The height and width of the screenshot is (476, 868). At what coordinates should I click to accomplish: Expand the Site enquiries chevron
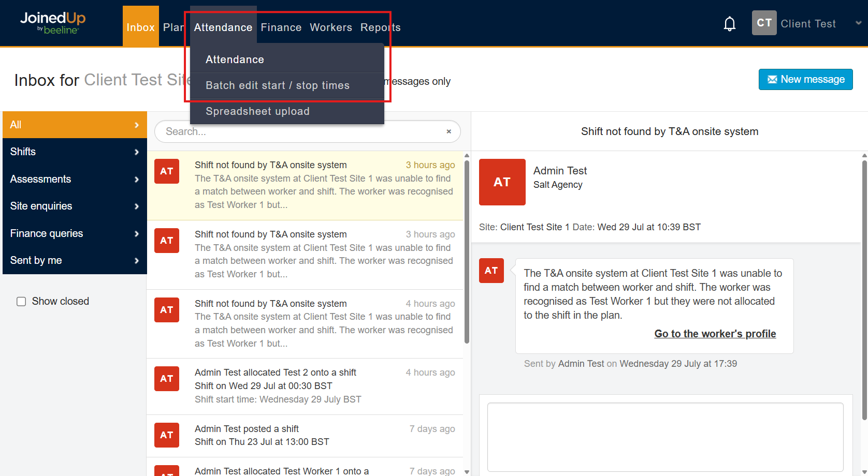[137, 206]
